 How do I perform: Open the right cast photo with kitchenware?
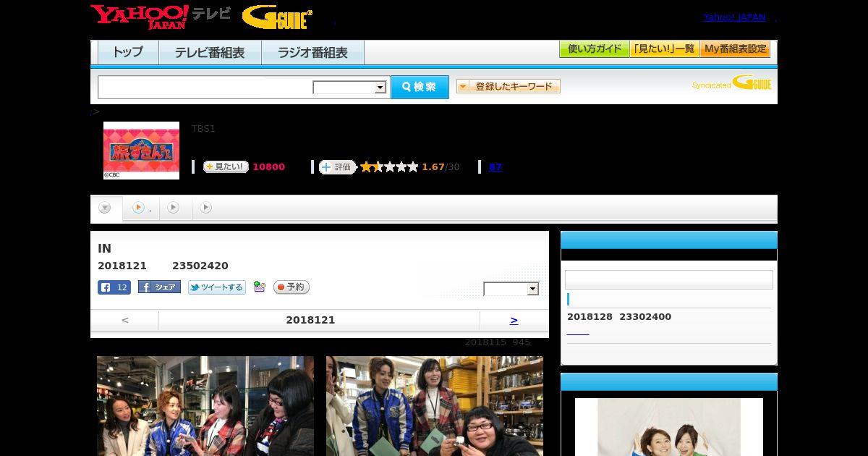[434, 406]
